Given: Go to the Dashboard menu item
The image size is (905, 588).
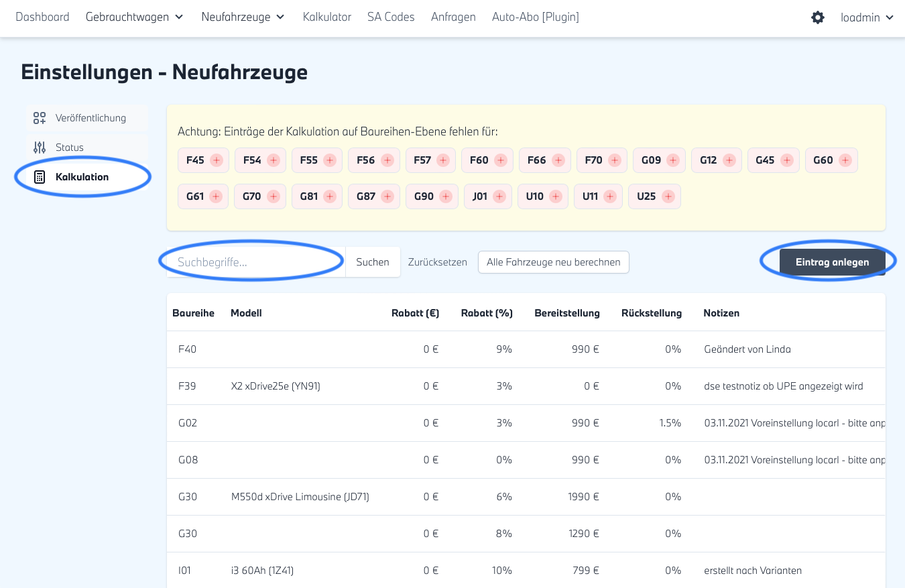Looking at the screenshot, I should (42, 17).
